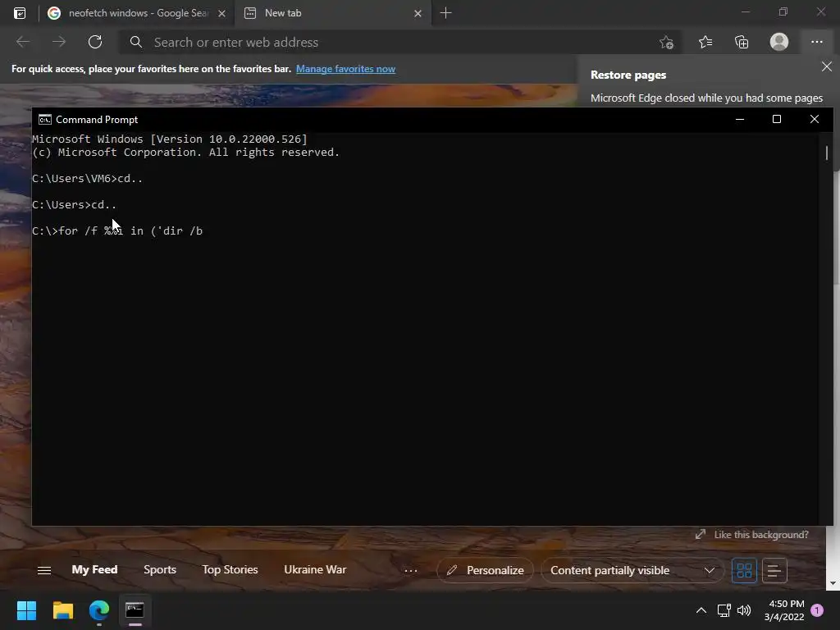Go back in Edge browser

tap(22, 42)
